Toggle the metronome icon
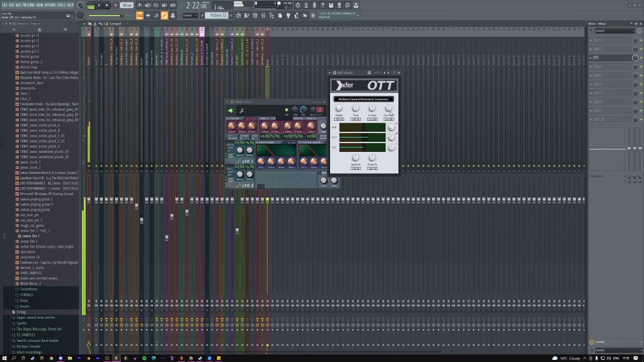This screenshot has height=362, width=644. point(139,5)
